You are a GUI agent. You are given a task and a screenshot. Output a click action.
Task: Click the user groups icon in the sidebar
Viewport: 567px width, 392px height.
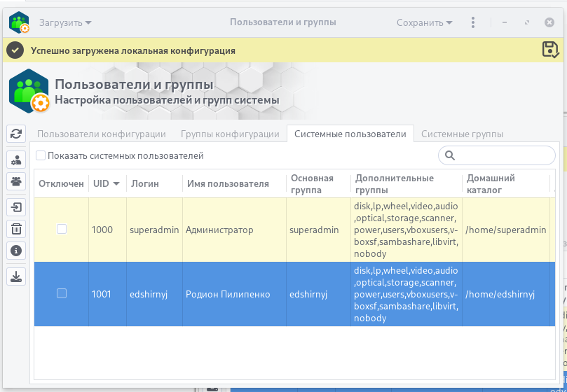coord(16,181)
